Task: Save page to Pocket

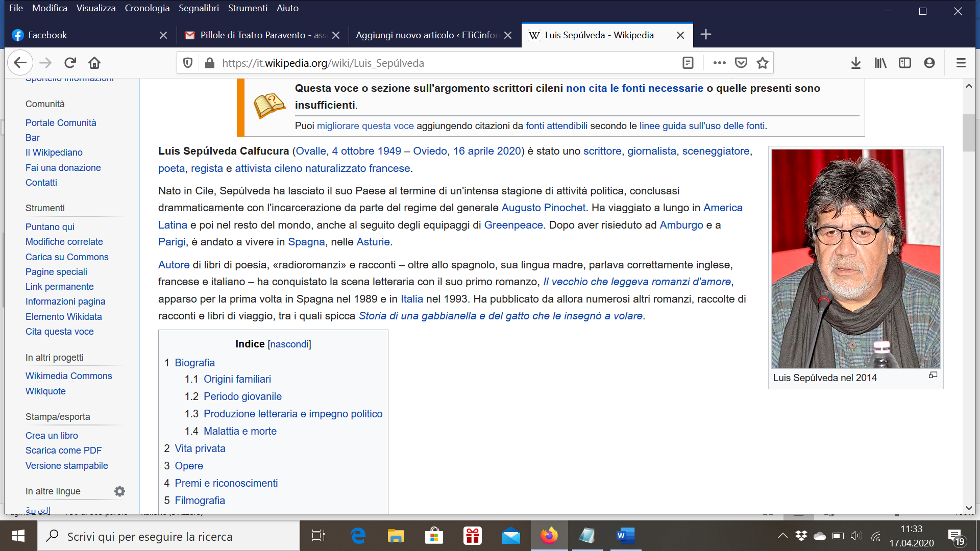Action: (741, 63)
